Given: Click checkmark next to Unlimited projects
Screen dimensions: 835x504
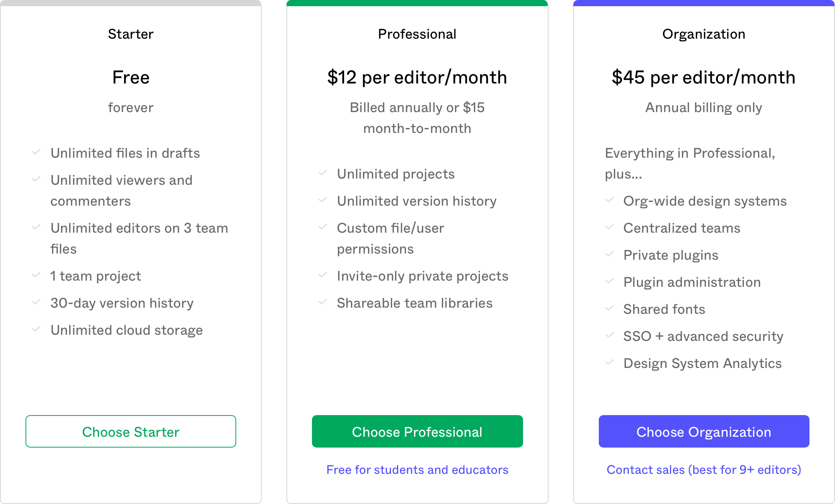Looking at the screenshot, I should (323, 173).
